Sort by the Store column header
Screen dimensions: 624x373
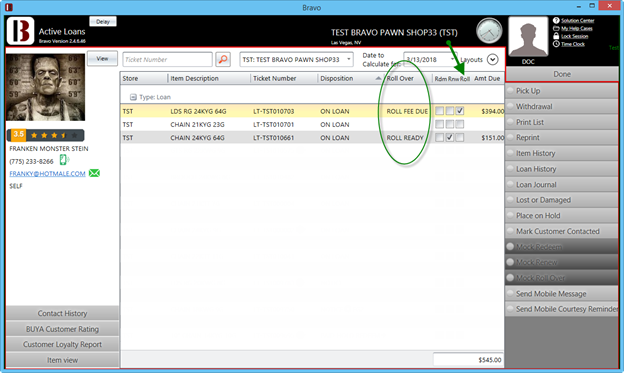(x=144, y=78)
